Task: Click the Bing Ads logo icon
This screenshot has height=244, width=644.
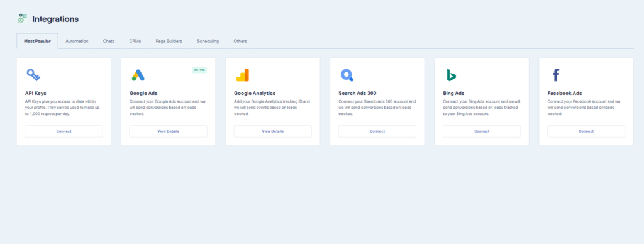Action: [x=452, y=75]
